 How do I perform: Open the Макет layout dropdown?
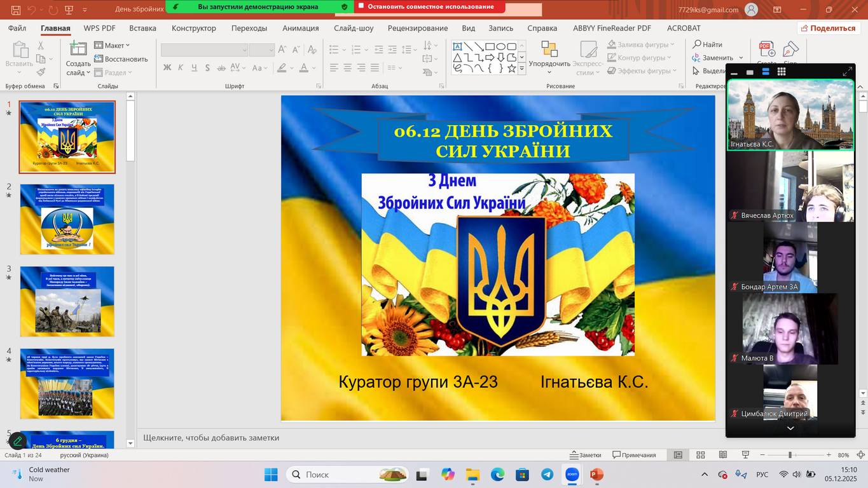pos(112,45)
